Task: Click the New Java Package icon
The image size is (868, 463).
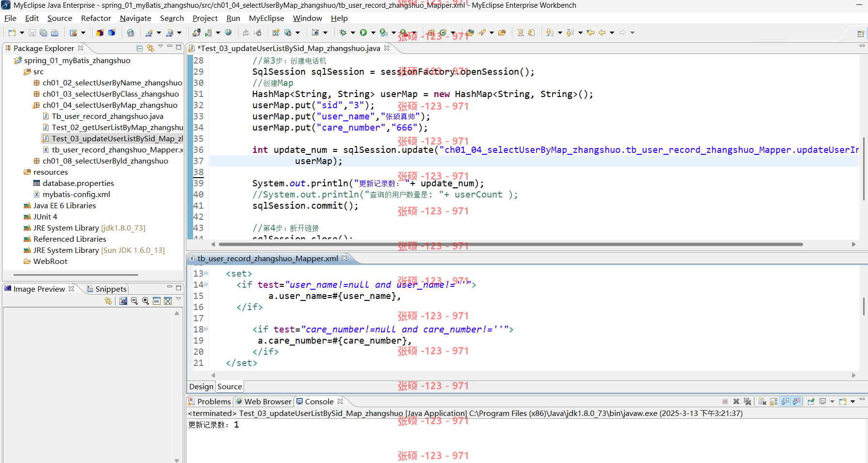Action: (431, 33)
